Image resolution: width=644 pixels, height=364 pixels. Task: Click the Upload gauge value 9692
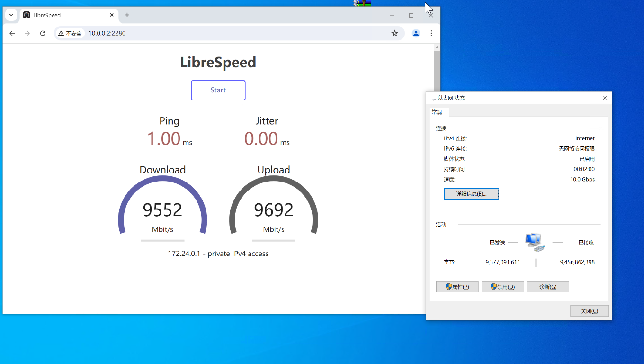pyautogui.click(x=274, y=209)
